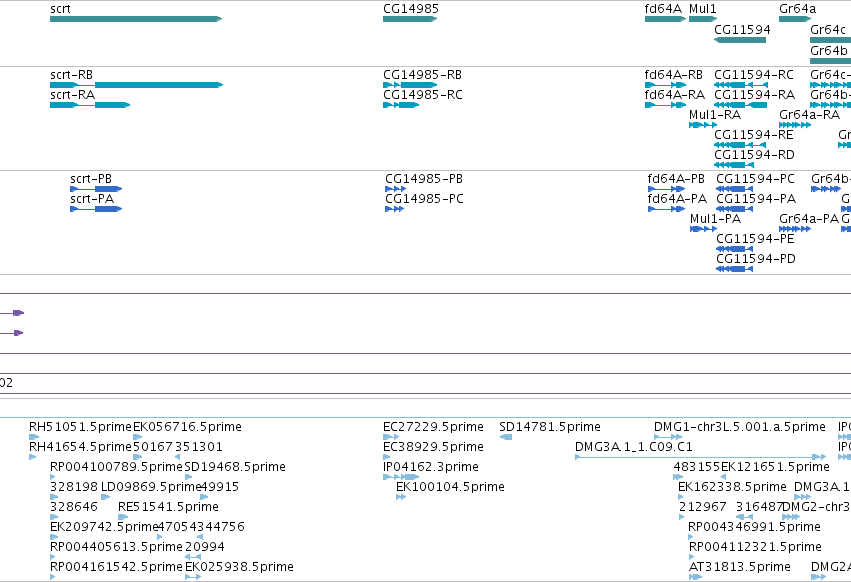Select EST RP004112321.5prime

point(691,557)
